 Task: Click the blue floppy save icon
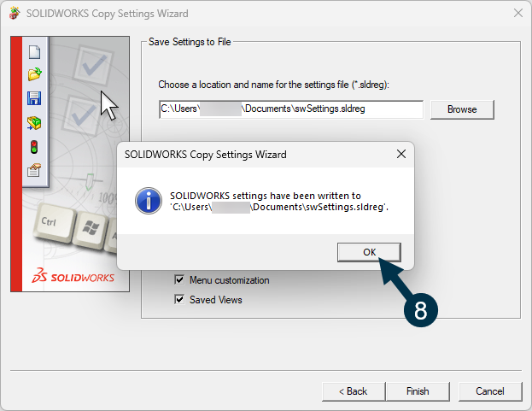[34, 98]
